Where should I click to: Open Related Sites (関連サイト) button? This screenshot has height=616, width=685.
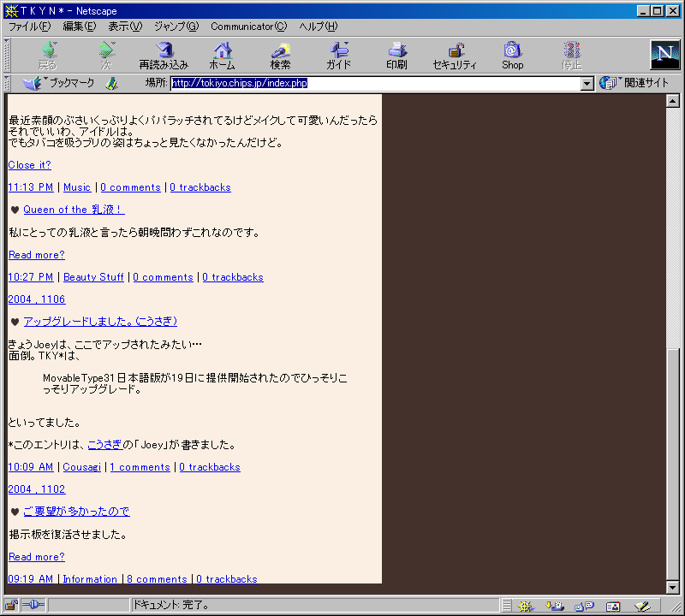tap(634, 82)
